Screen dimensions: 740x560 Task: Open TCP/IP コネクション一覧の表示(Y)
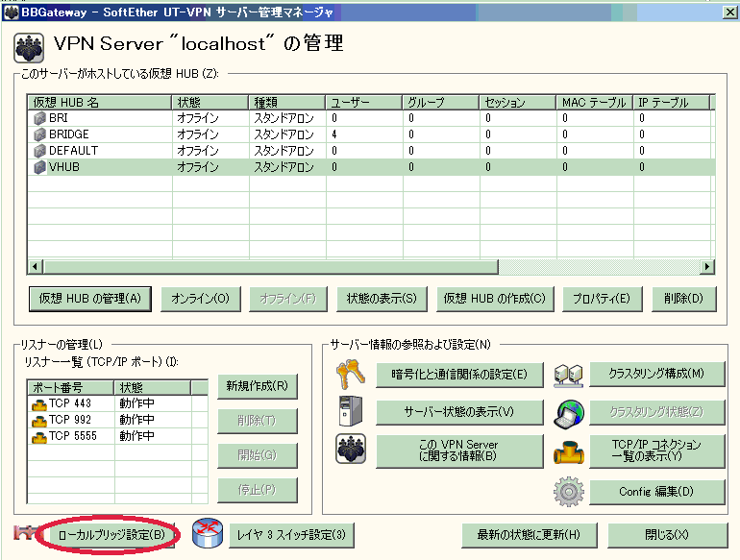(x=657, y=451)
